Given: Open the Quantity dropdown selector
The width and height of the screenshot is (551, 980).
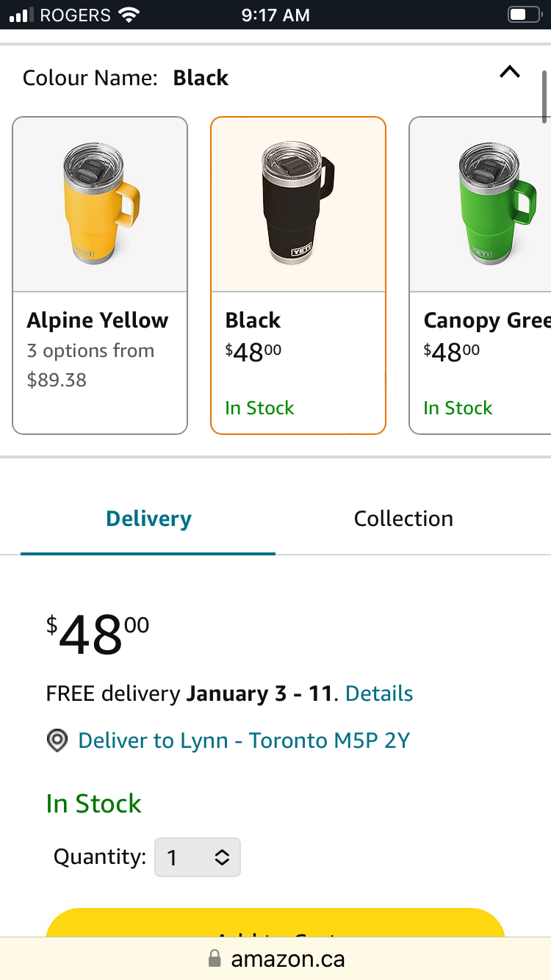Looking at the screenshot, I should point(197,857).
